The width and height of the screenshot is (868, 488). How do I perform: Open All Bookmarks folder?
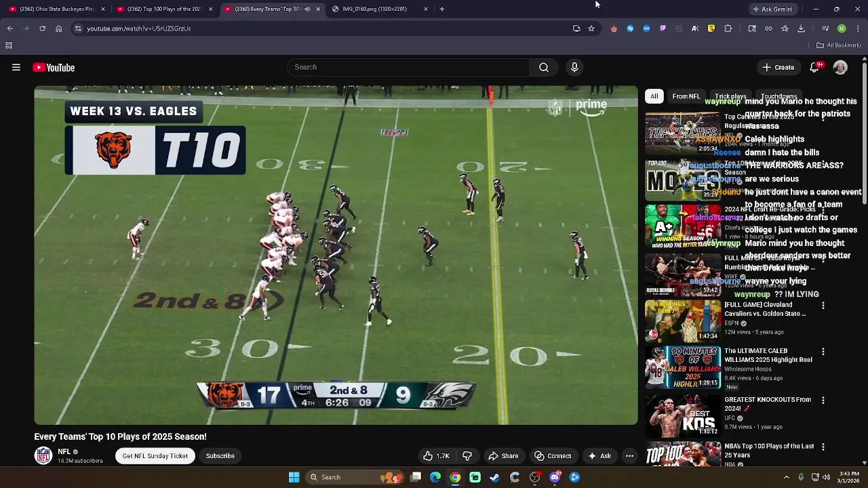click(839, 45)
